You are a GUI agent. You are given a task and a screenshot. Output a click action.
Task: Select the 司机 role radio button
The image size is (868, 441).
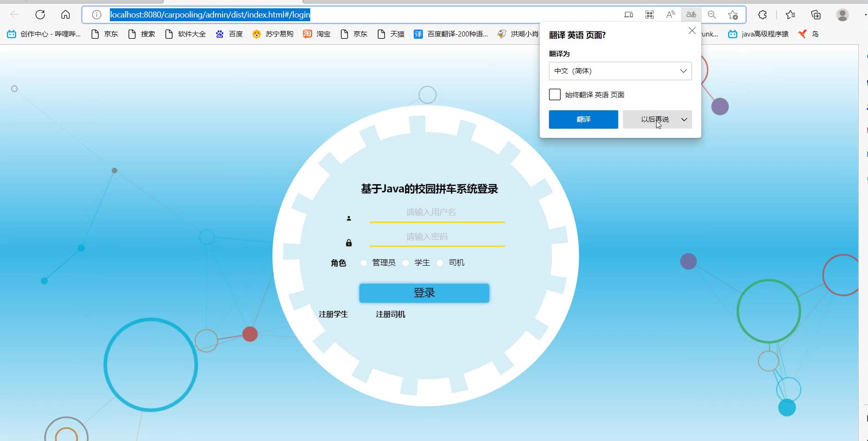point(440,263)
